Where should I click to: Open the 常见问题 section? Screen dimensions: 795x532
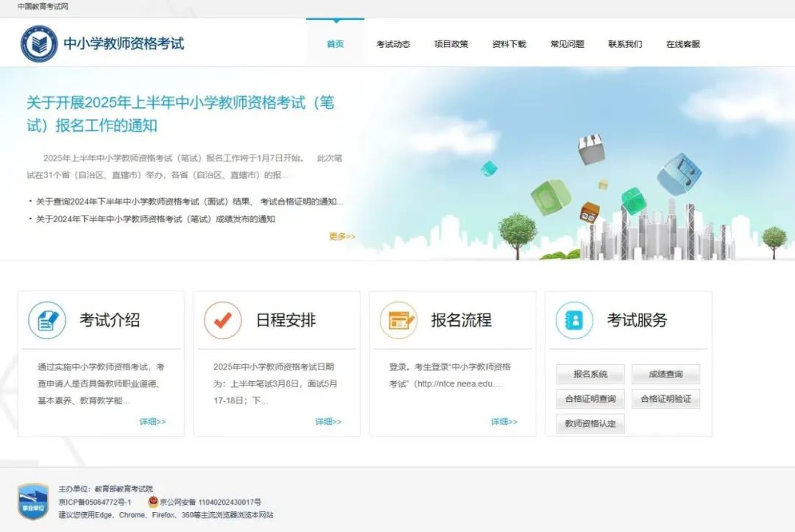pos(566,43)
